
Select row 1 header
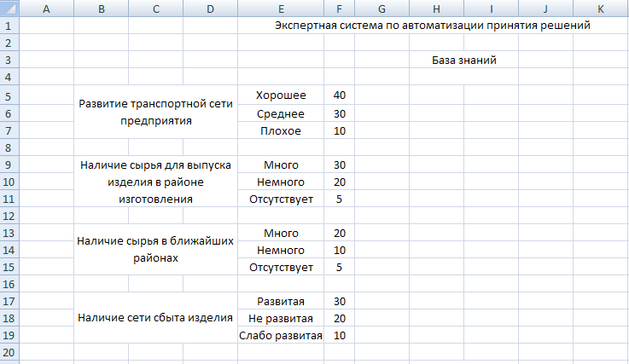point(9,26)
